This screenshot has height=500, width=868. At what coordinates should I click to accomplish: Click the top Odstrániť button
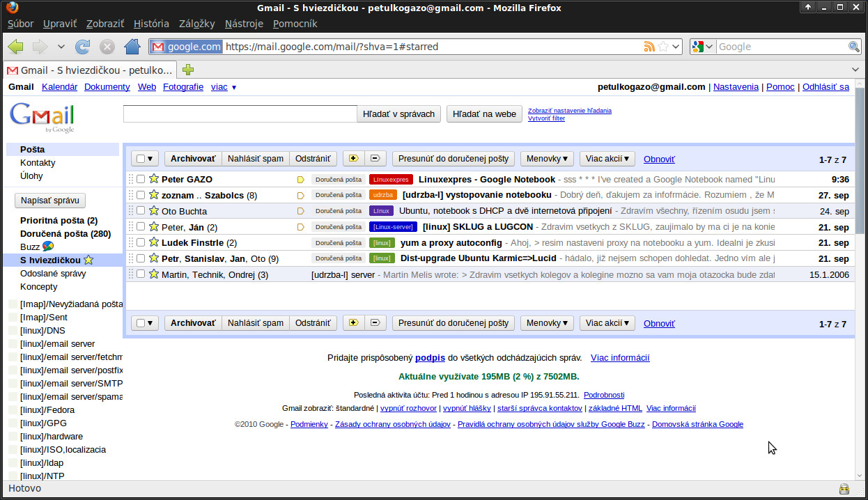point(313,158)
